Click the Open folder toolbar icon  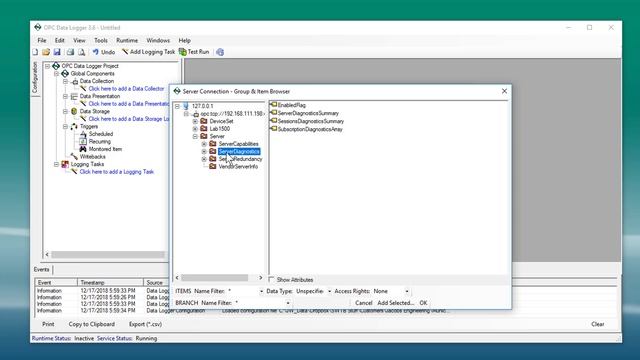point(46,52)
